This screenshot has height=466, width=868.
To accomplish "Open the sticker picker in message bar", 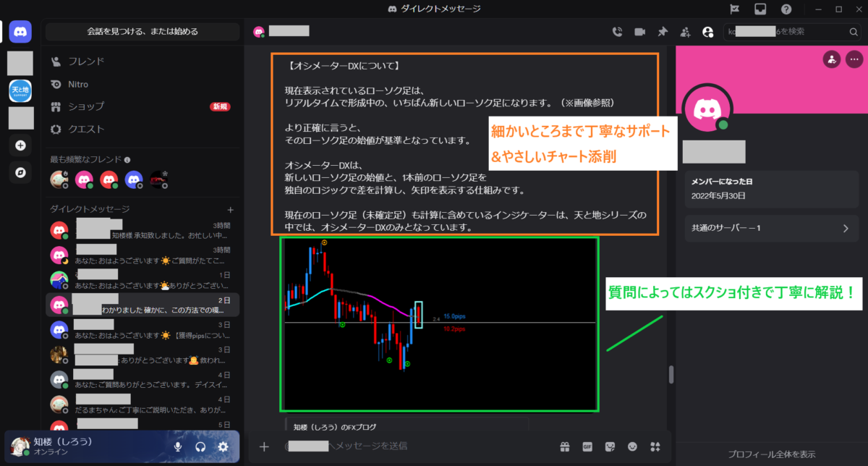I will pyautogui.click(x=610, y=446).
